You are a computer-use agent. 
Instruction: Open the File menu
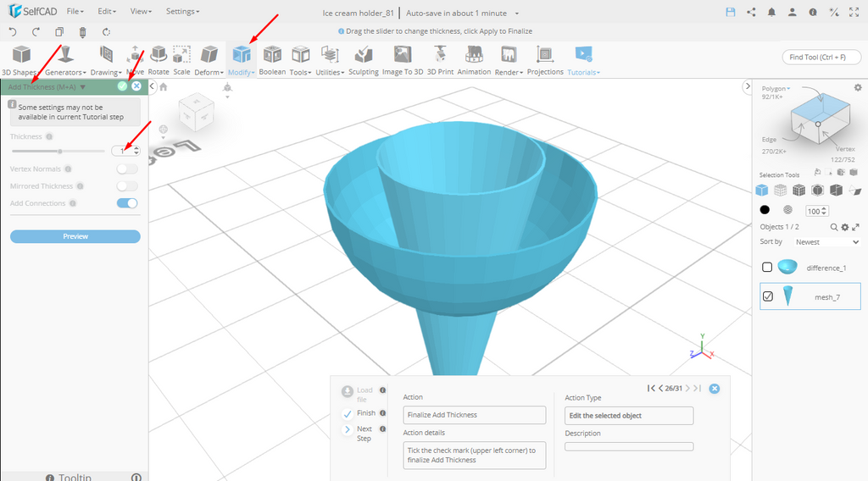(75, 11)
